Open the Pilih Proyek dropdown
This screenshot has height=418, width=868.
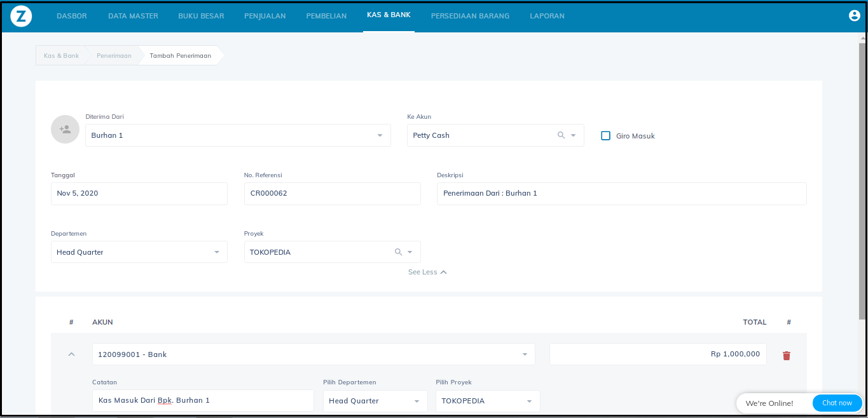488,401
